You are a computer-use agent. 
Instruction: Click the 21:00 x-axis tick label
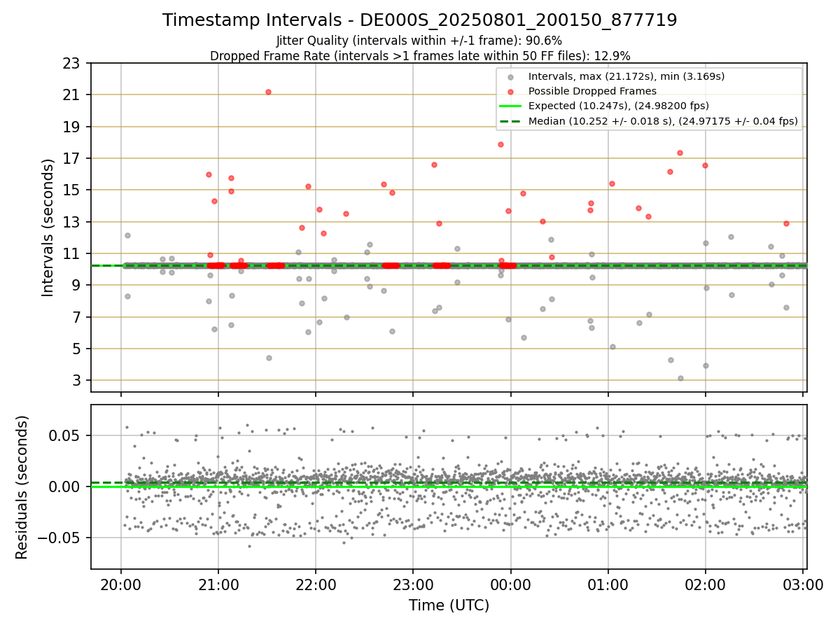(218, 584)
